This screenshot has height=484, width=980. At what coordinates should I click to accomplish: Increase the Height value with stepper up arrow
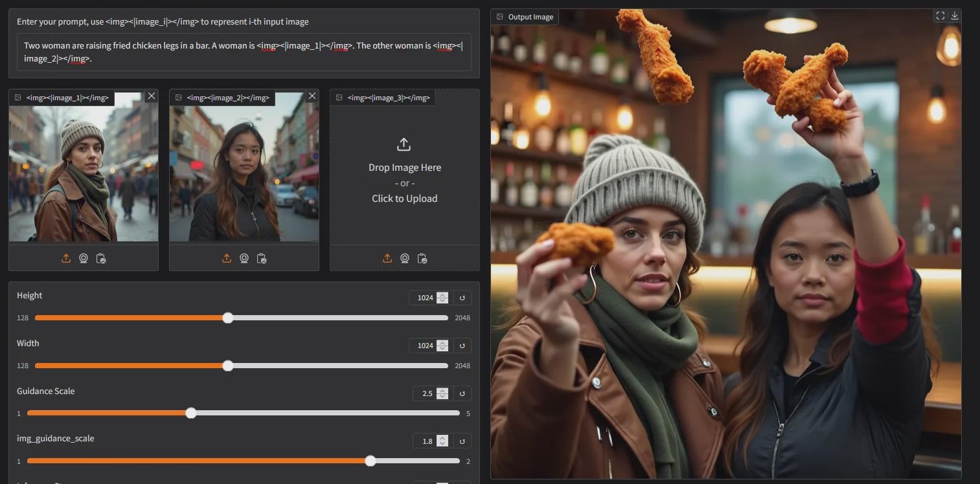(x=442, y=295)
